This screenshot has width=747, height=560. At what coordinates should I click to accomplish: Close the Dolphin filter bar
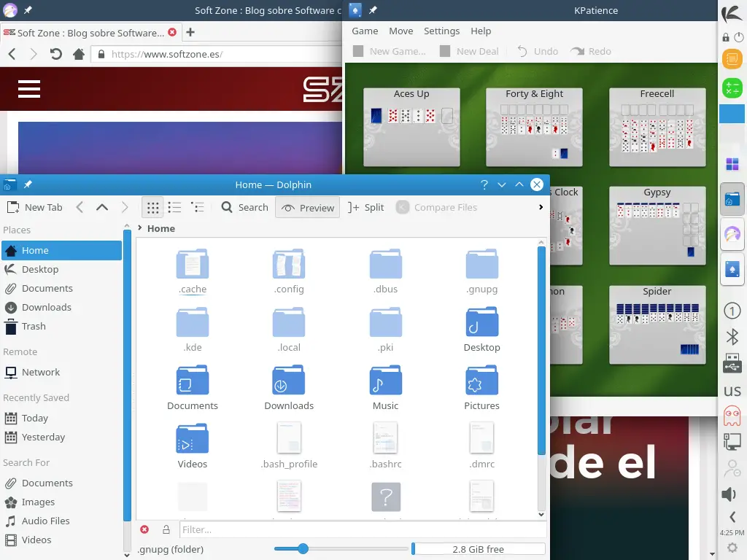[x=144, y=529]
